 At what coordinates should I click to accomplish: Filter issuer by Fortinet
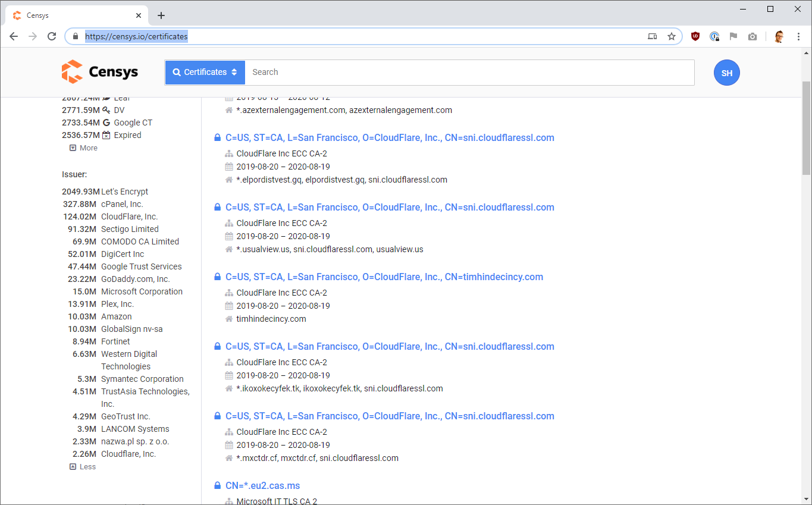(x=115, y=341)
